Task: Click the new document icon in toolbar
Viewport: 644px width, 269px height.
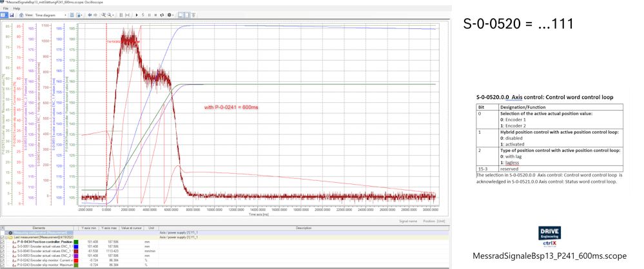Action: (3, 15)
